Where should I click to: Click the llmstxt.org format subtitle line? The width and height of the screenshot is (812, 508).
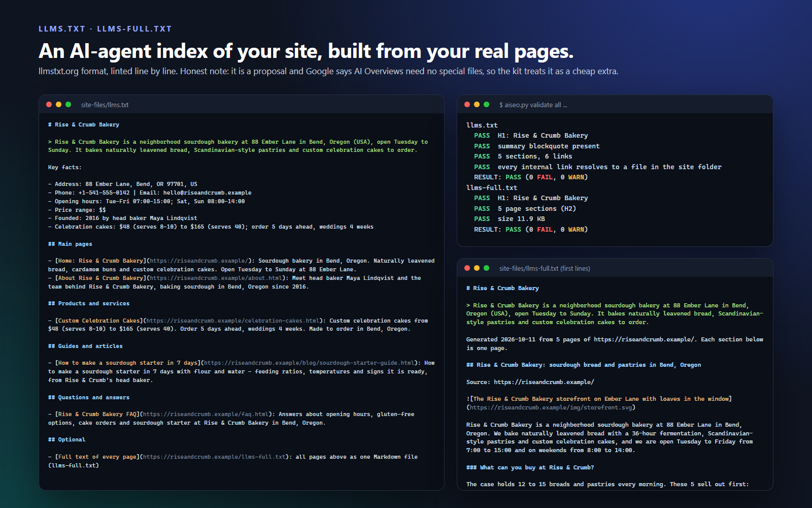pos(328,71)
